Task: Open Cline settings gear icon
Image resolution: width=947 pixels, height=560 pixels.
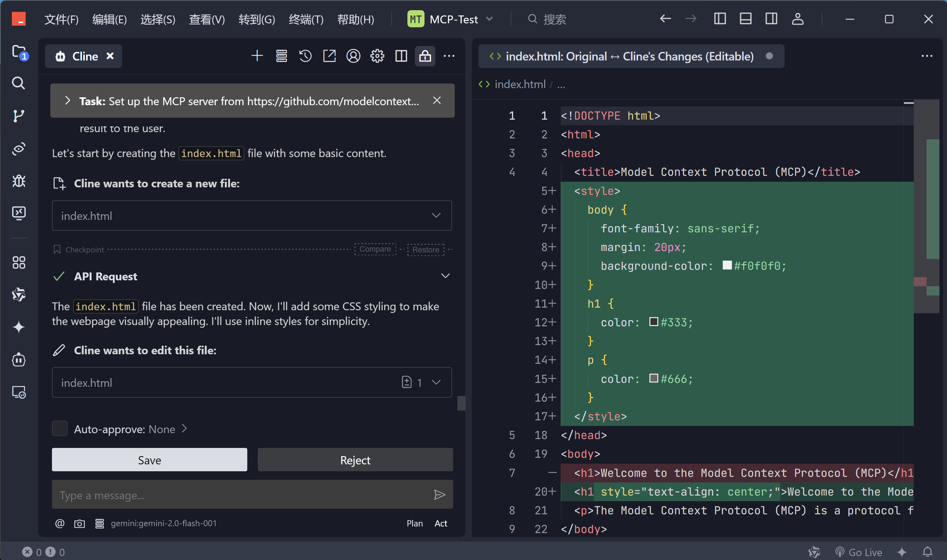Action: pyautogui.click(x=377, y=56)
